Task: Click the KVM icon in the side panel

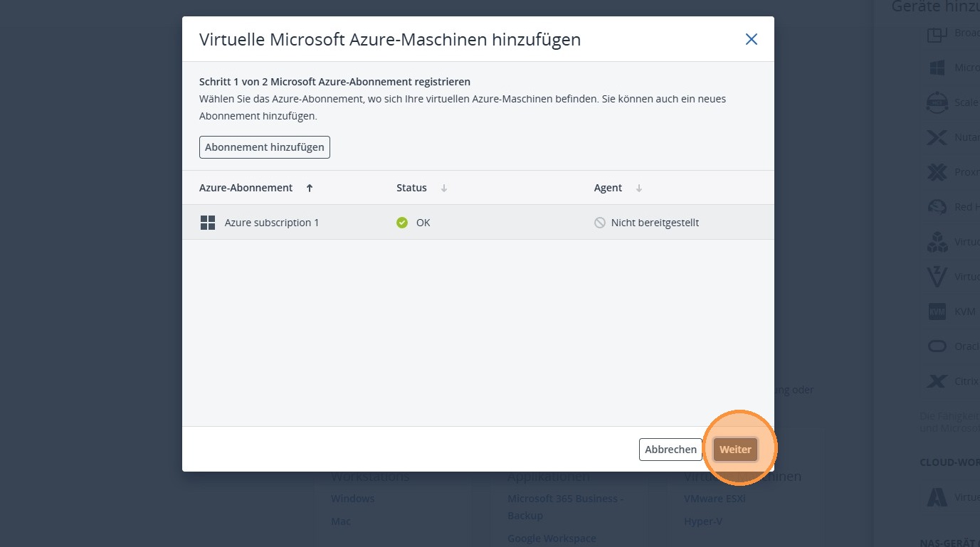Action: pyautogui.click(x=937, y=312)
